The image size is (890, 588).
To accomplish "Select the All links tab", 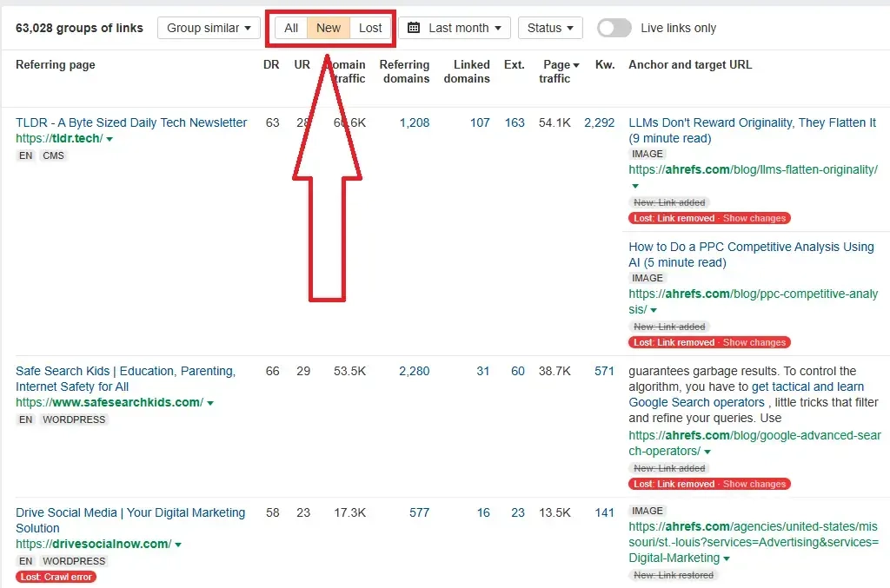I will (291, 28).
